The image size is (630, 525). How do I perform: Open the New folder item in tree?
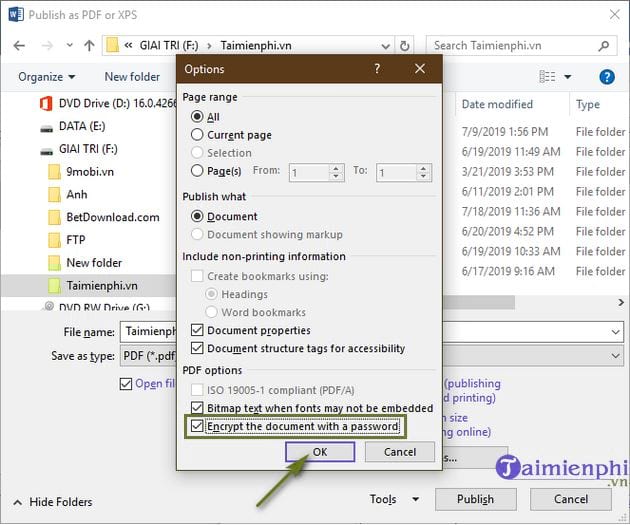click(85, 263)
